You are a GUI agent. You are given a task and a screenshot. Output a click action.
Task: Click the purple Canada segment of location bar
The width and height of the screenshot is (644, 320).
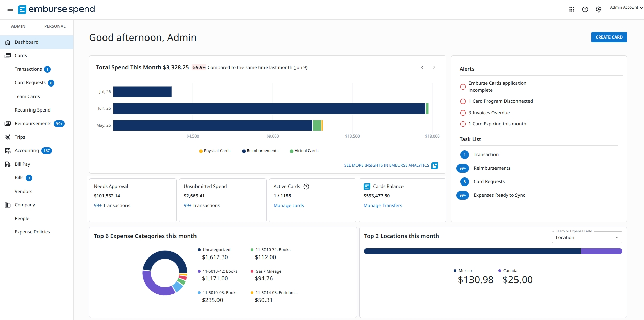(601, 251)
